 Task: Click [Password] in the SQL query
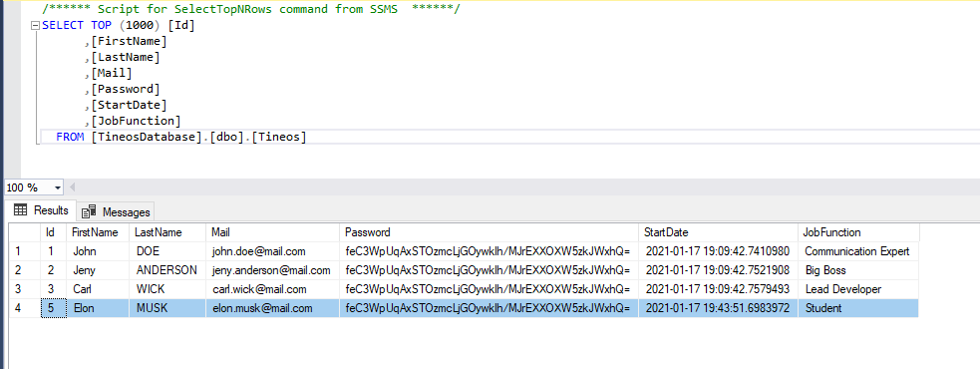tap(125, 89)
